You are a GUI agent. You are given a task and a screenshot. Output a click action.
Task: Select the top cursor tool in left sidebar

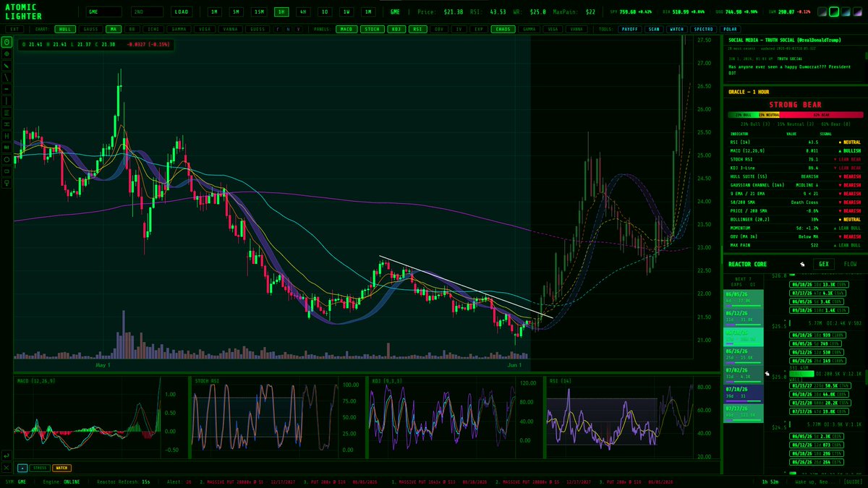[7, 42]
